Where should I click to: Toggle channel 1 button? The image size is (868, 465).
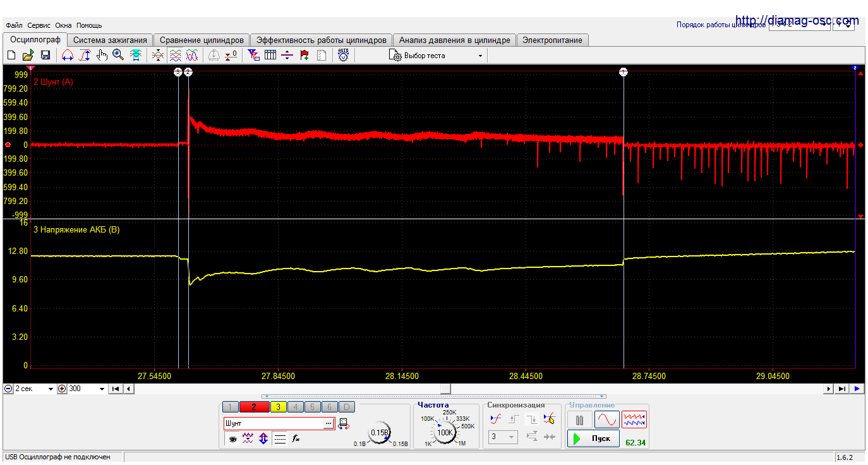tap(231, 407)
